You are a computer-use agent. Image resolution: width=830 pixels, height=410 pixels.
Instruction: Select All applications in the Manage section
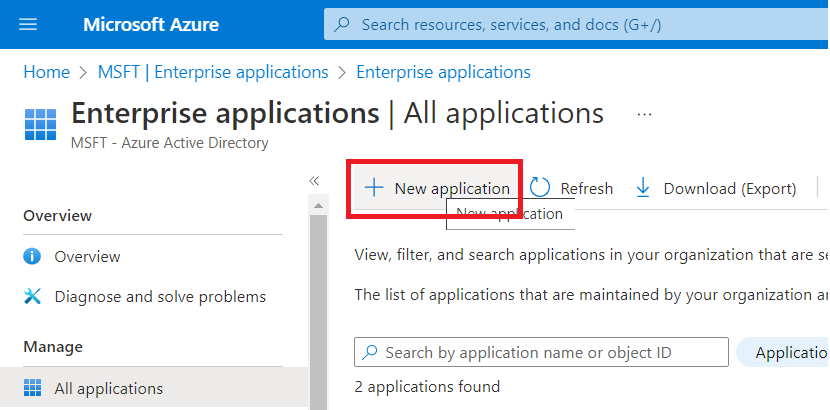154,389
